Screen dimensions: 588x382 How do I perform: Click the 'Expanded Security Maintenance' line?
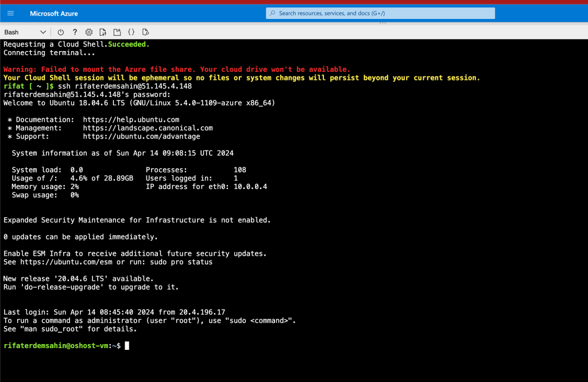point(137,220)
